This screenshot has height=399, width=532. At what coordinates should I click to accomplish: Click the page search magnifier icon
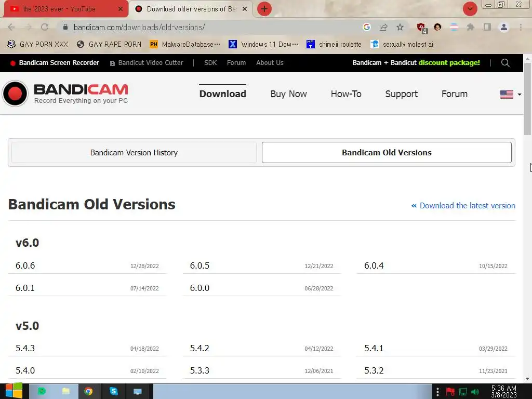point(505,63)
